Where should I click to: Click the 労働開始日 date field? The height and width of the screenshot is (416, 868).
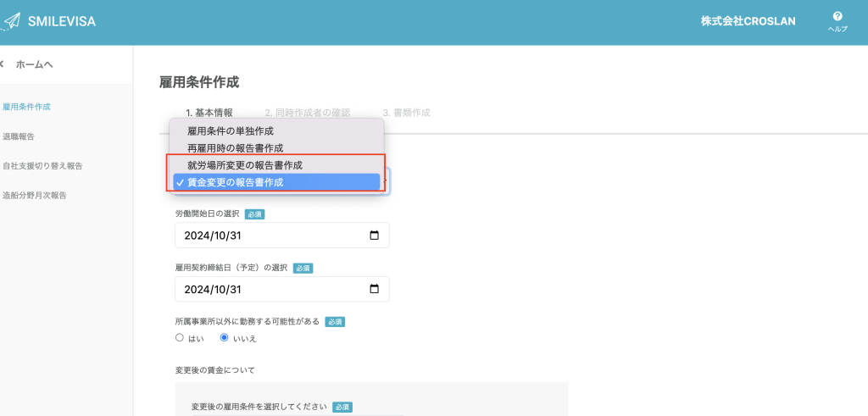[x=281, y=235]
